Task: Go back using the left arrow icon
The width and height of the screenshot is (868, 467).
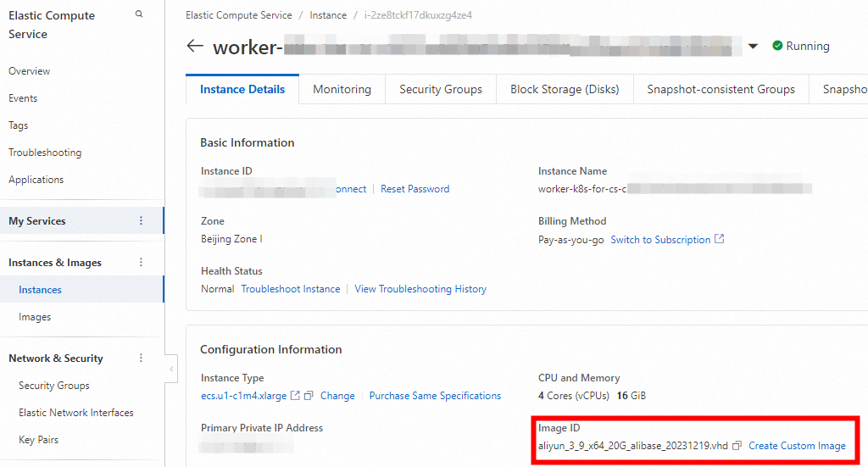Action: coord(195,46)
